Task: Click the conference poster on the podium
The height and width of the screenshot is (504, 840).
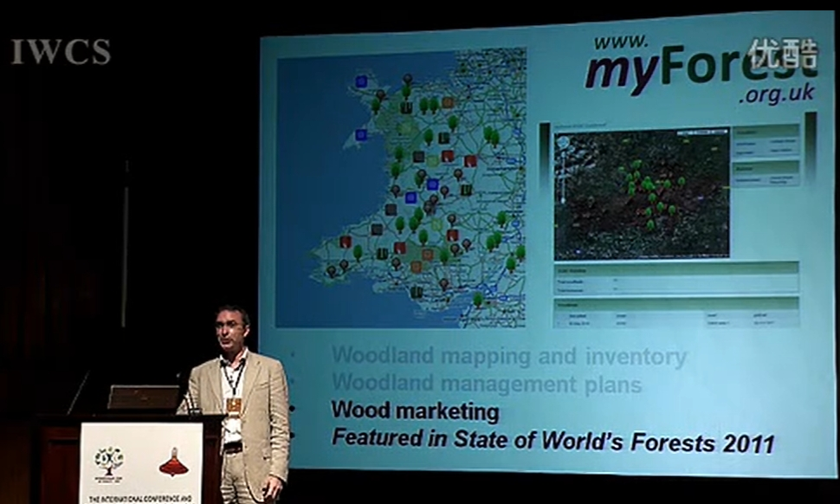Action: pyautogui.click(x=141, y=462)
